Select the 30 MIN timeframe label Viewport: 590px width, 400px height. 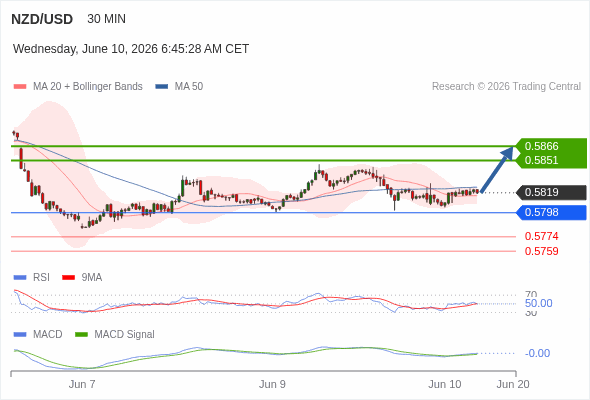pyautogui.click(x=106, y=19)
